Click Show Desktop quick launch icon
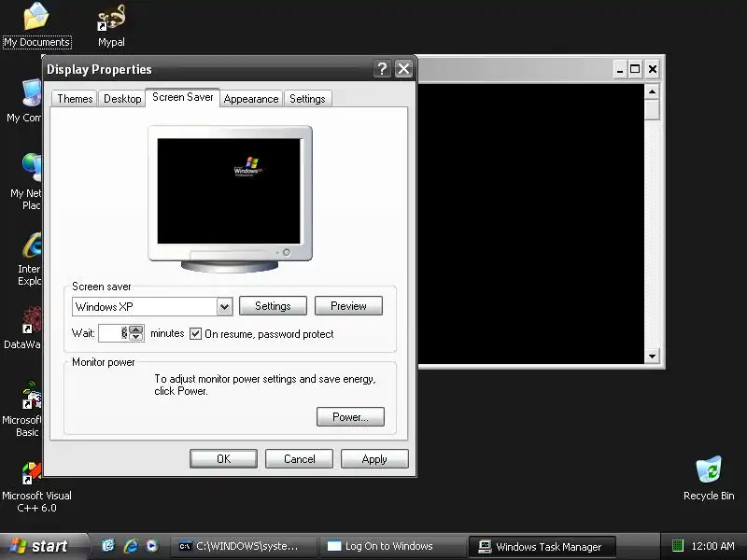Viewport: 747px width, 560px height. pos(108,546)
